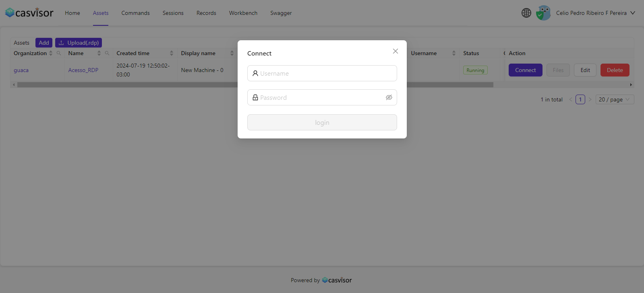
Task: Click the Add asset button
Action: pos(44,43)
